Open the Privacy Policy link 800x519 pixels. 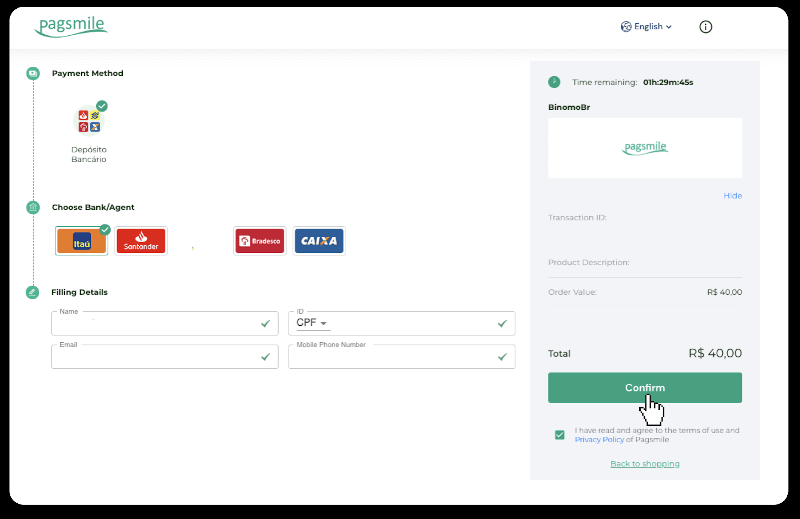click(599, 439)
